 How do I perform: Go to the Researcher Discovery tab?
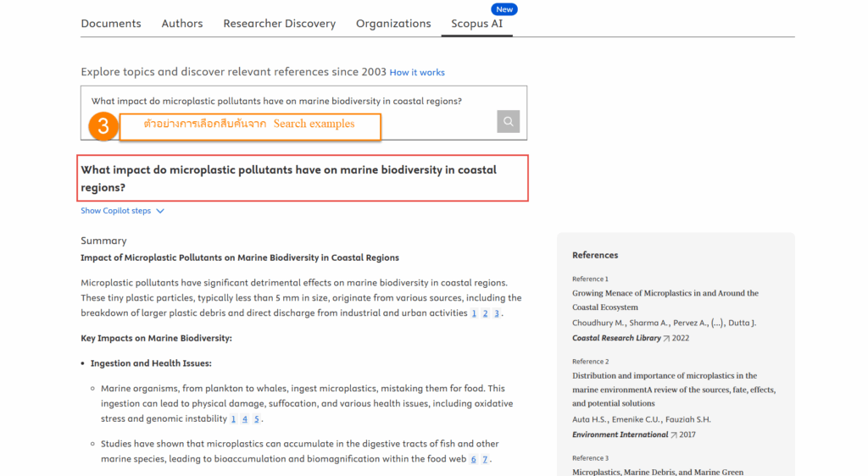click(279, 24)
